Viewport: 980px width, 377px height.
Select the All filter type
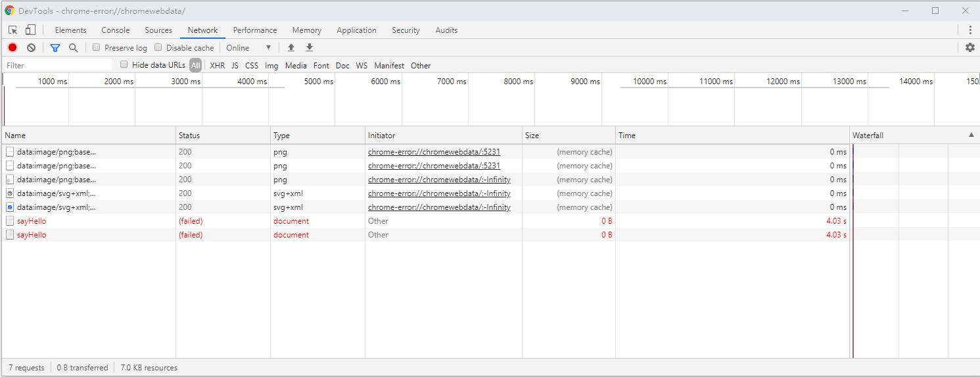point(196,65)
